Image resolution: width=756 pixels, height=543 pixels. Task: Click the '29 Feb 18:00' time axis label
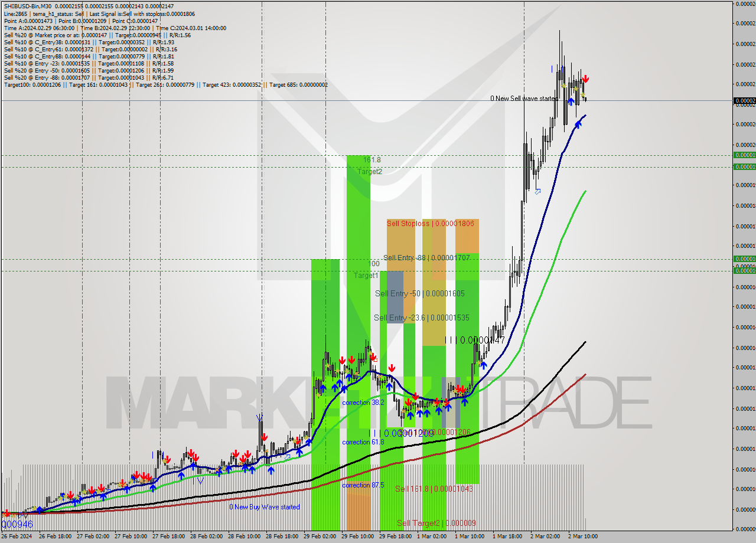[x=395, y=537]
